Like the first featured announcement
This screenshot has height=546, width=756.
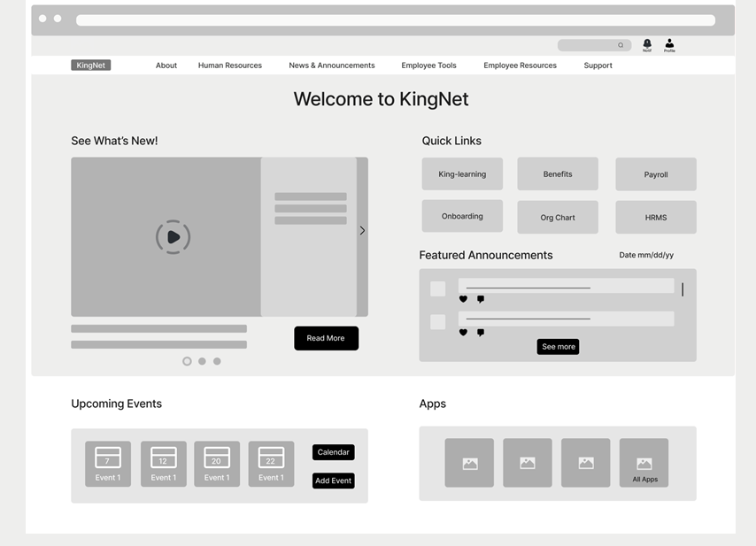[x=463, y=299]
